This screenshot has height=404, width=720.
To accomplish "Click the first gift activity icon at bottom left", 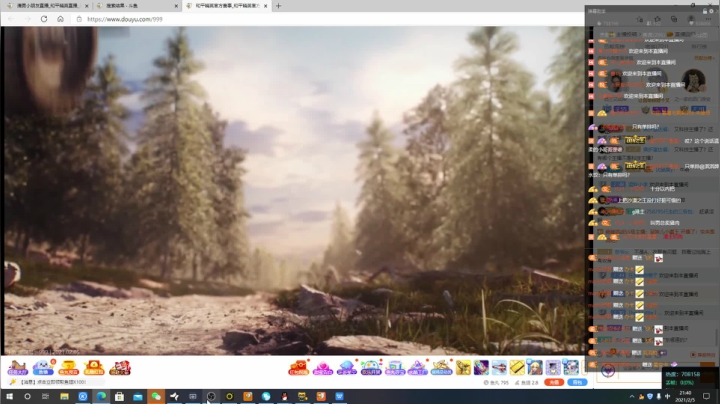I will 17,368.
